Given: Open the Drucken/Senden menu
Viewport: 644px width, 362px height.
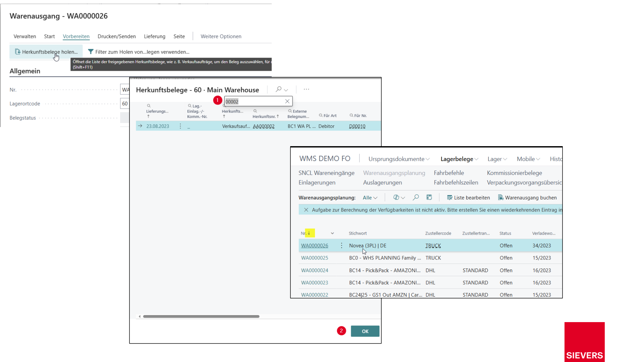Looking at the screenshot, I should pos(117,37).
